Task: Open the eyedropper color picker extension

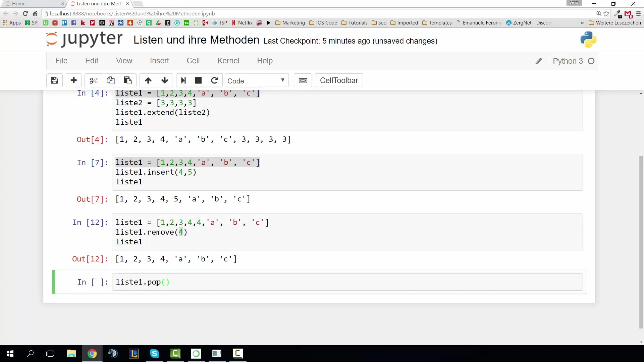Action: (618, 14)
